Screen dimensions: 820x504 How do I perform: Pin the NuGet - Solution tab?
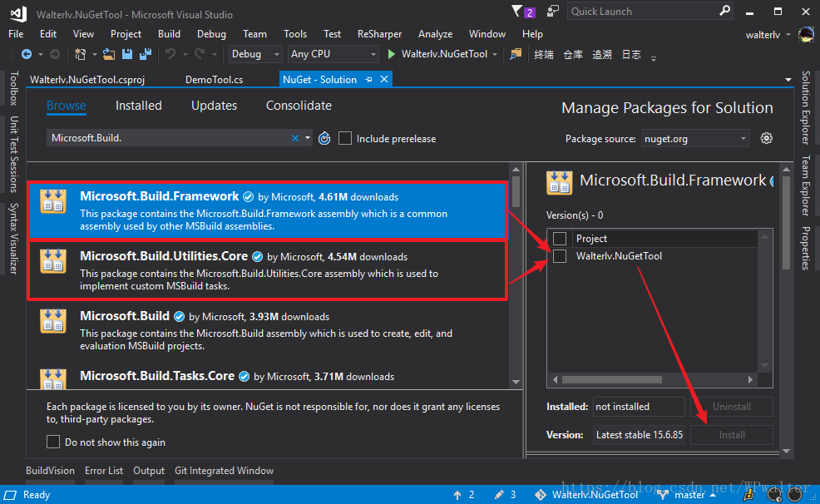(x=368, y=80)
